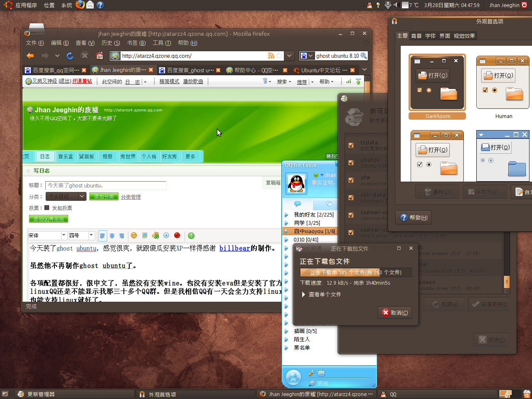The image size is (532, 399).
Task: Insert video with blue play icon
Action: (x=166, y=235)
